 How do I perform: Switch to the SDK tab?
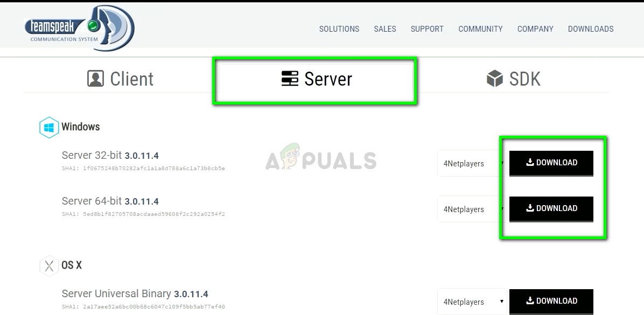[513, 79]
